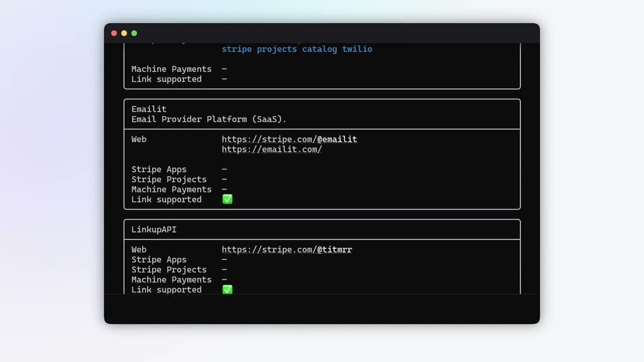Select the "Email Provider Platform (SaaS)." description

[209, 119]
